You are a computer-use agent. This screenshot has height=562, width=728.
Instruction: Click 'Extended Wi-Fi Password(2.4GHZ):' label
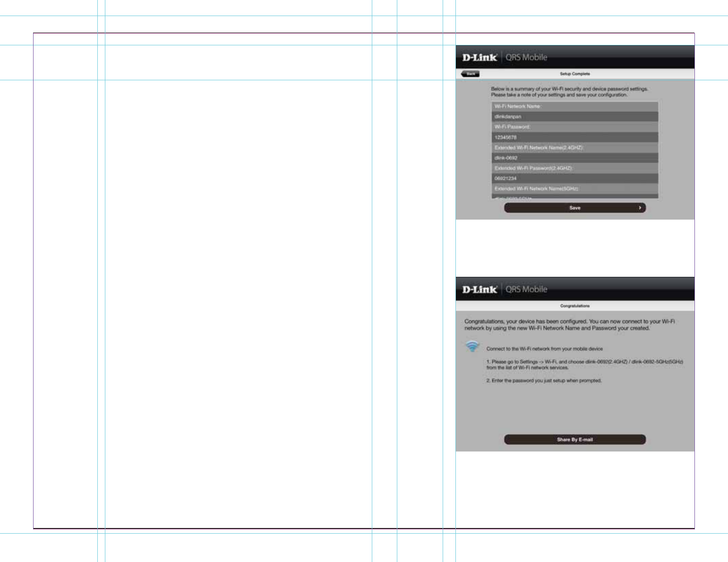533,168
